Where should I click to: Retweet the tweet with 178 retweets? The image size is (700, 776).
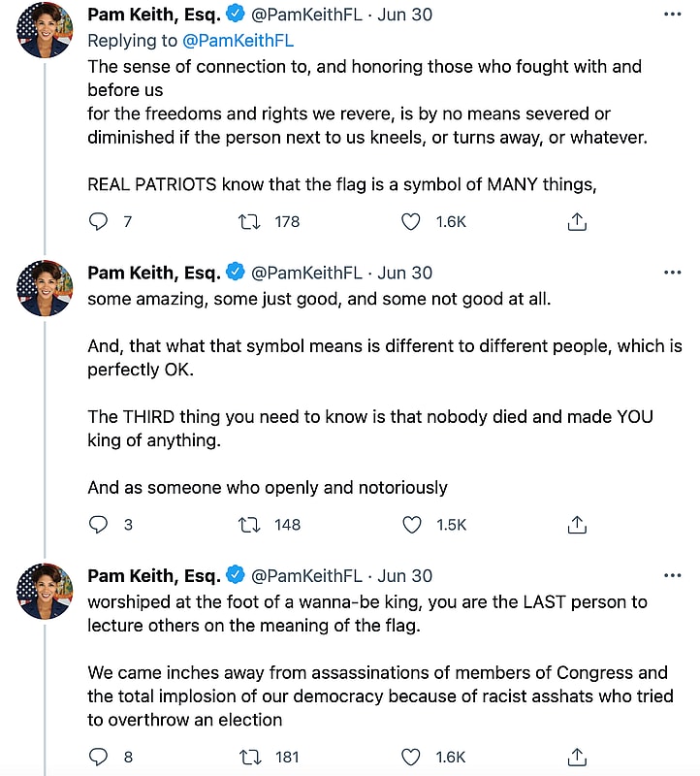point(249,222)
